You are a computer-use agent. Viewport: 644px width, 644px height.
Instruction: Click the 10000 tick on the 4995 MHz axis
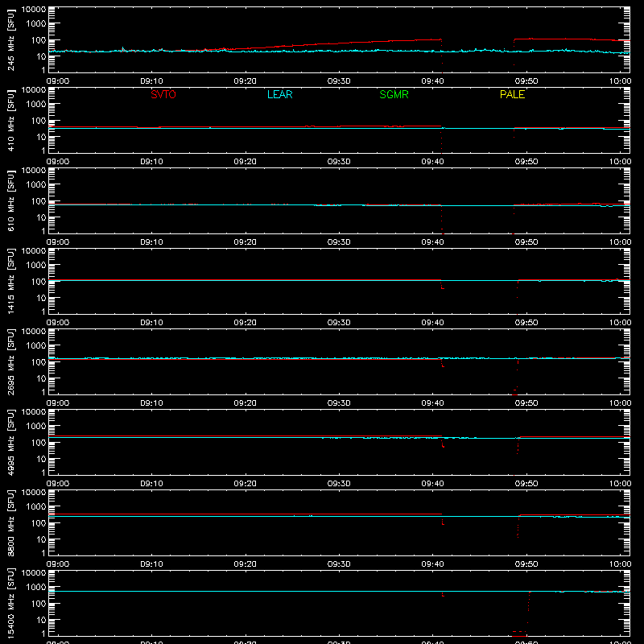34,412
